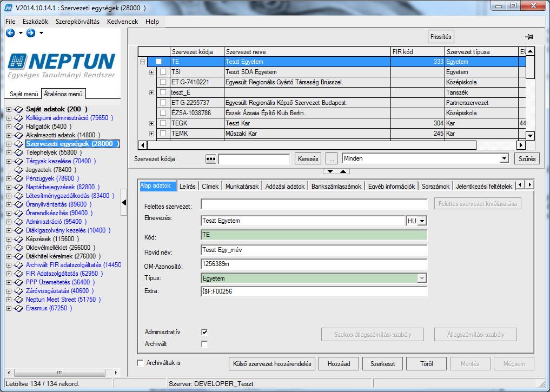Click the Hozzáad button

pos(339,364)
